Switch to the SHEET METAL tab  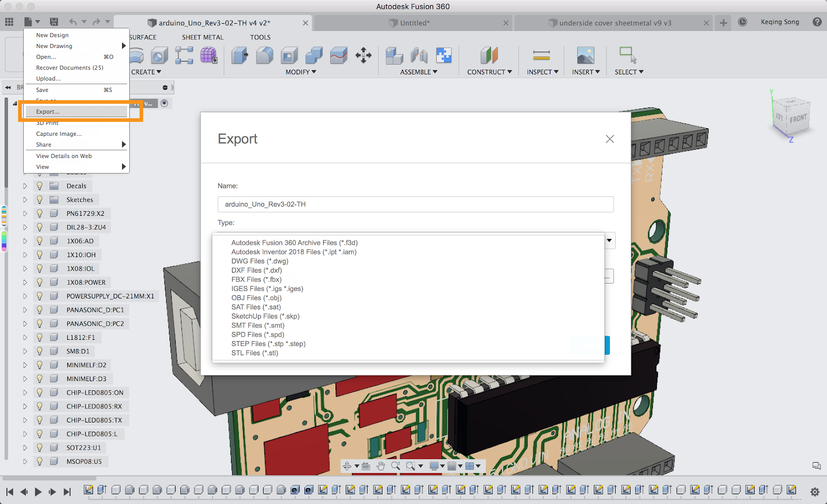pyautogui.click(x=203, y=37)
